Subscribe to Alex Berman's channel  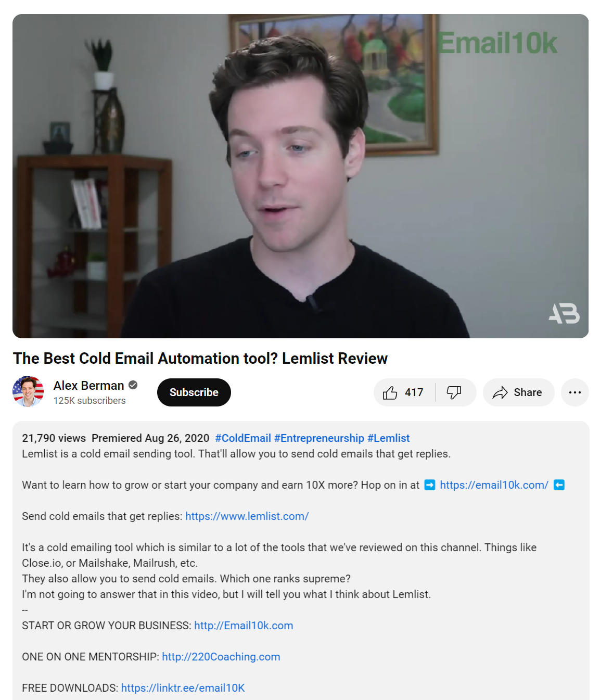click(194, 392)
